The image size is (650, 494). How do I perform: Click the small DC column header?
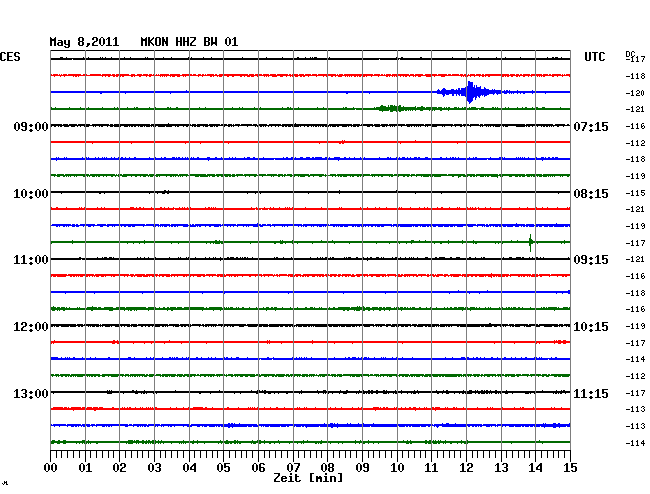click(x=630, y=54)
